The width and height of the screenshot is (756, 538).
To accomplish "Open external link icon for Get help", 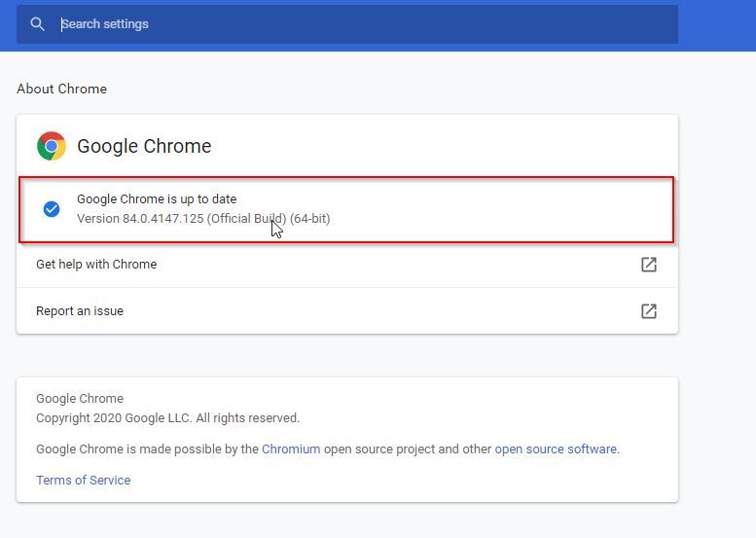I will pyautogui.click(x=648, y=265).
